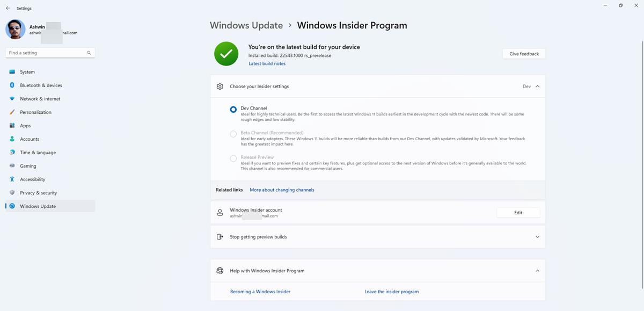Select the Beta Channel option

233,134
